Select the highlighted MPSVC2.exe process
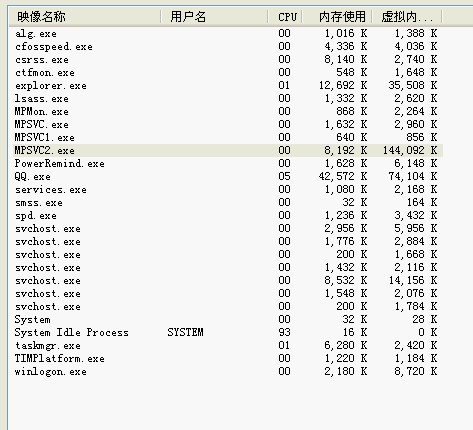 [228, 150]
